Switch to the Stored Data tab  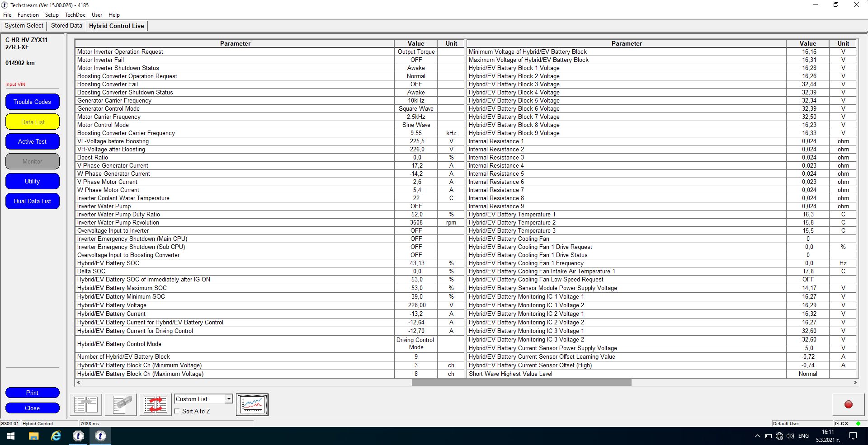(x=66, y=26)
